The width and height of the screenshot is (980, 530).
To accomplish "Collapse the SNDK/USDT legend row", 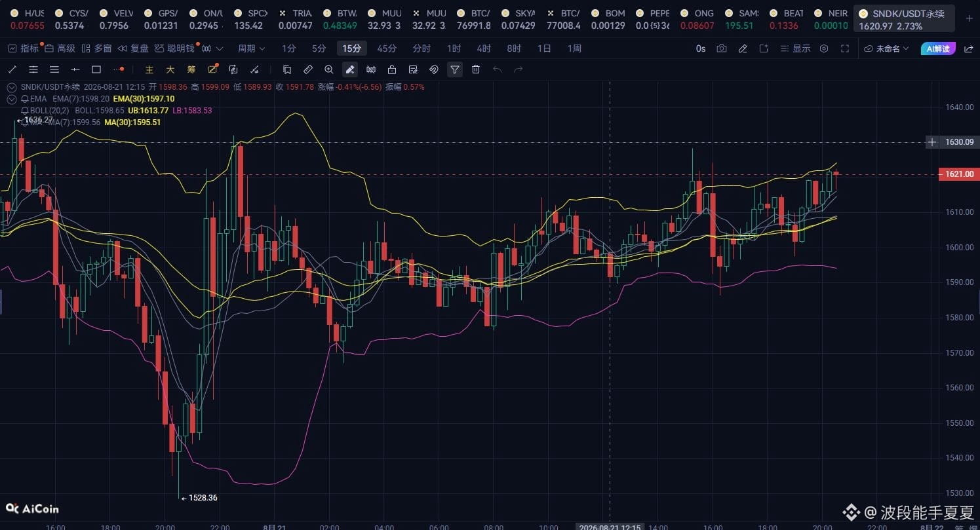I will [12, 87].
